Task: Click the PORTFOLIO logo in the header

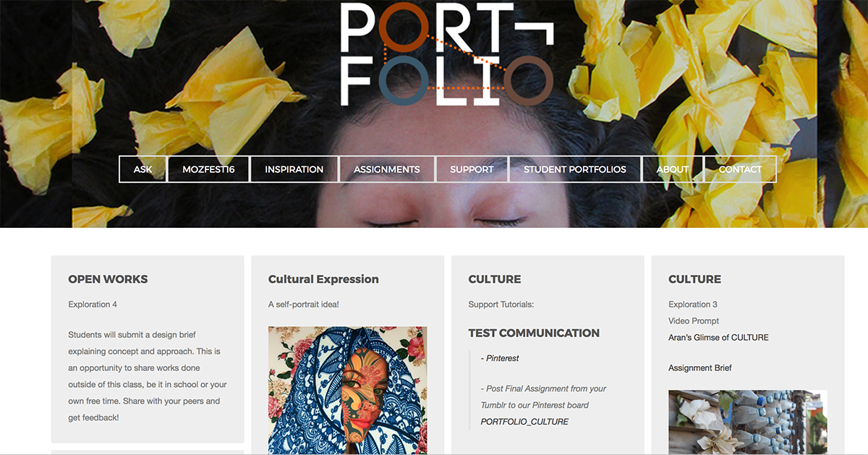Action: pos(447,54)
